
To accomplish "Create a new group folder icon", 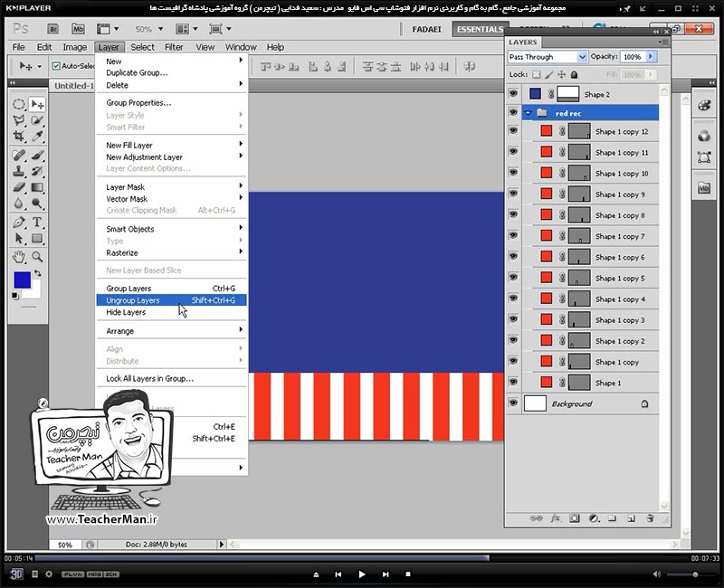I will click(x=613, y=518).
